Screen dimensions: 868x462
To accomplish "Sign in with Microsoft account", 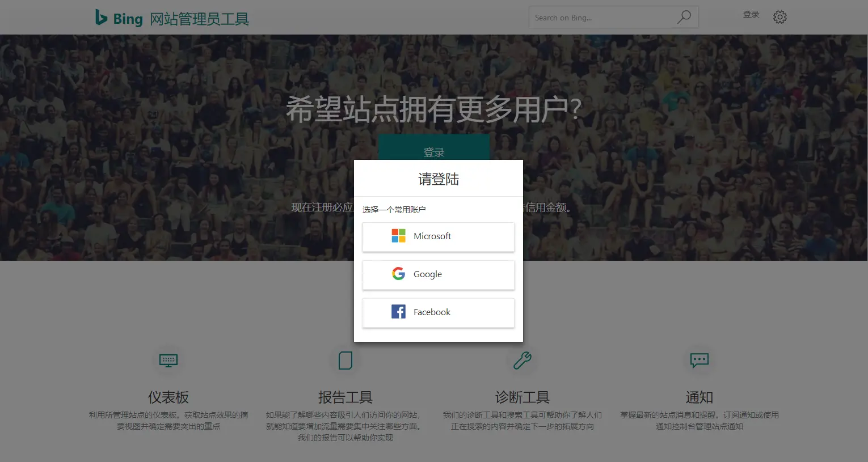I will (438, 236).
